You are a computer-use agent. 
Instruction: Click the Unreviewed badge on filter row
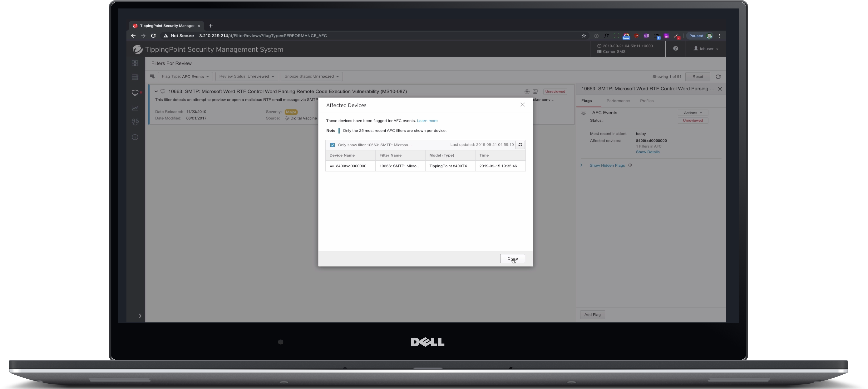tap(555, 92)
